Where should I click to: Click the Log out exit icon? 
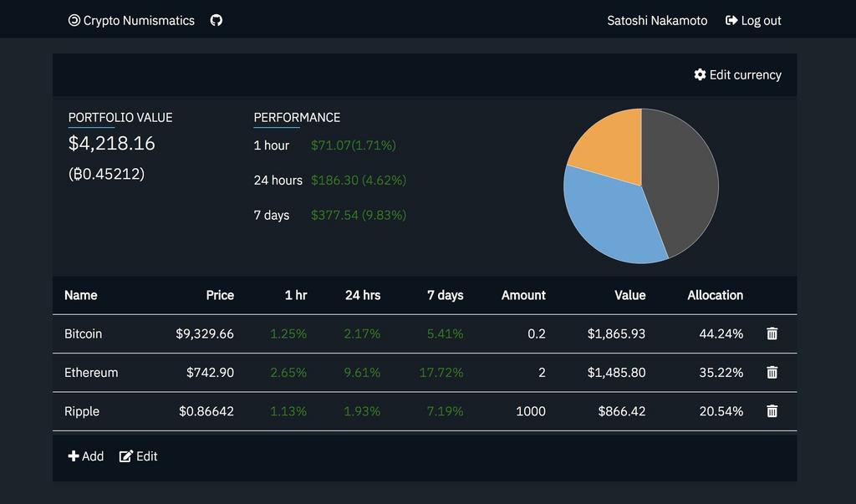(x=731, y=20)
